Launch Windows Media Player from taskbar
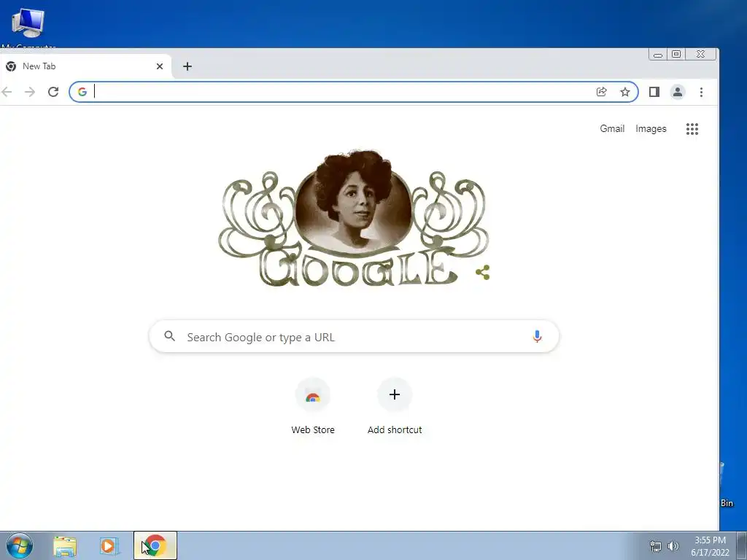 (x=109, y=546)
